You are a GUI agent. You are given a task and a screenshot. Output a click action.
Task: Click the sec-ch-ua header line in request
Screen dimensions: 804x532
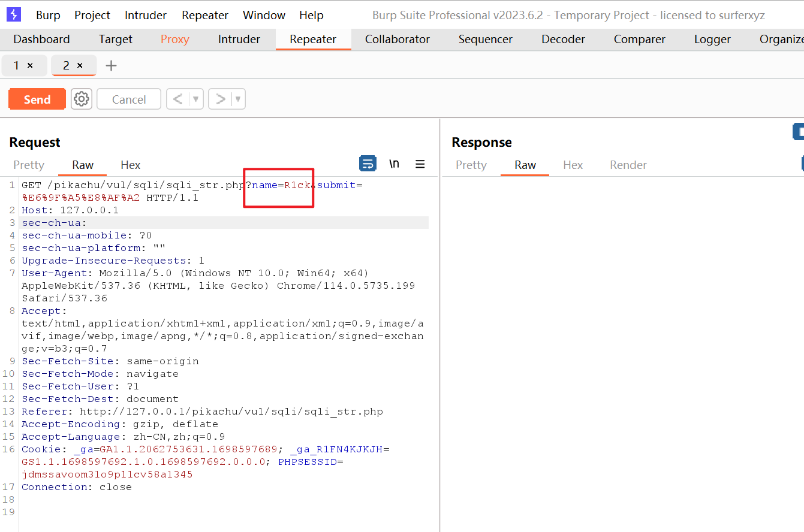[x=55, y=223]
